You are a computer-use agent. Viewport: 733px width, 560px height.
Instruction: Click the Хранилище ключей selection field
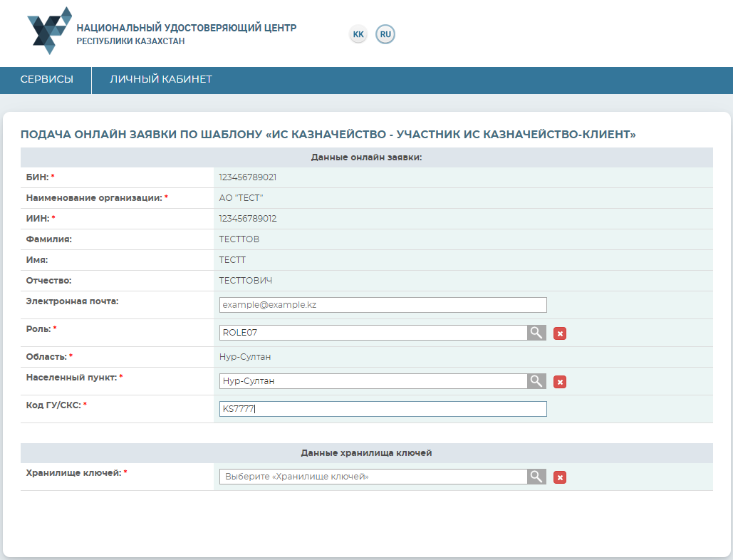point(373,477)
